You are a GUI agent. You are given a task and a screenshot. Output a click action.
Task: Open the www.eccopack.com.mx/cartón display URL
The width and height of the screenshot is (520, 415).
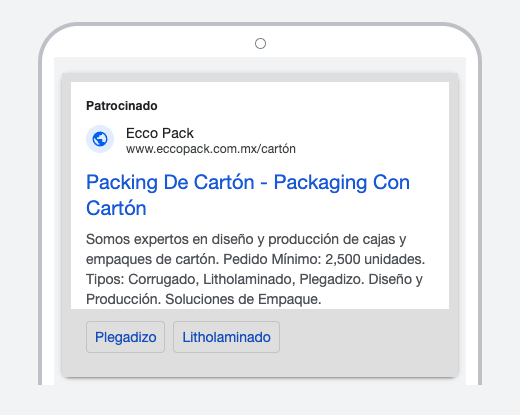tap(211, 149)
